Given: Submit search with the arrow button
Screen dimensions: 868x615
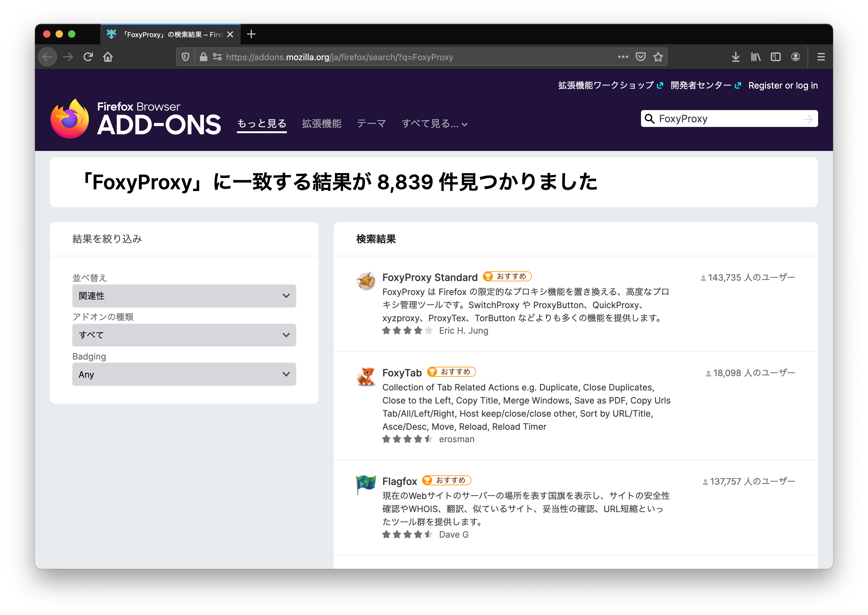Looking at the screenshot, I should [x=808, y=119].
